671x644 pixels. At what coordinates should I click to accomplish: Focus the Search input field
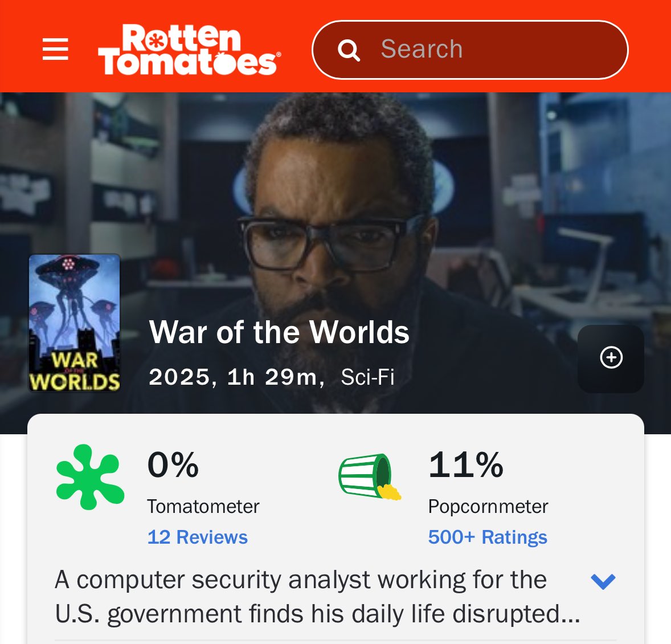(x=470, y=50)
